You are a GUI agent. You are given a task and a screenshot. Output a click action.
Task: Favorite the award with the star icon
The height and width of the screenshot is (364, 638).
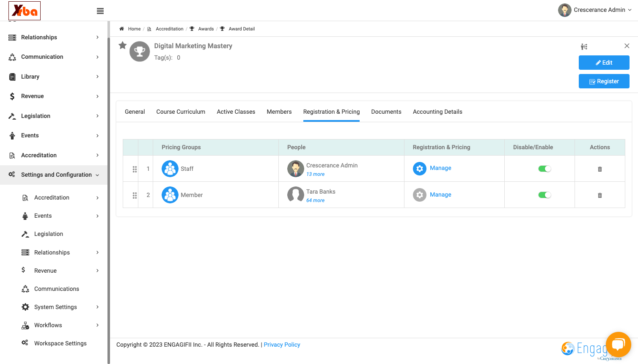coord(123,45)
